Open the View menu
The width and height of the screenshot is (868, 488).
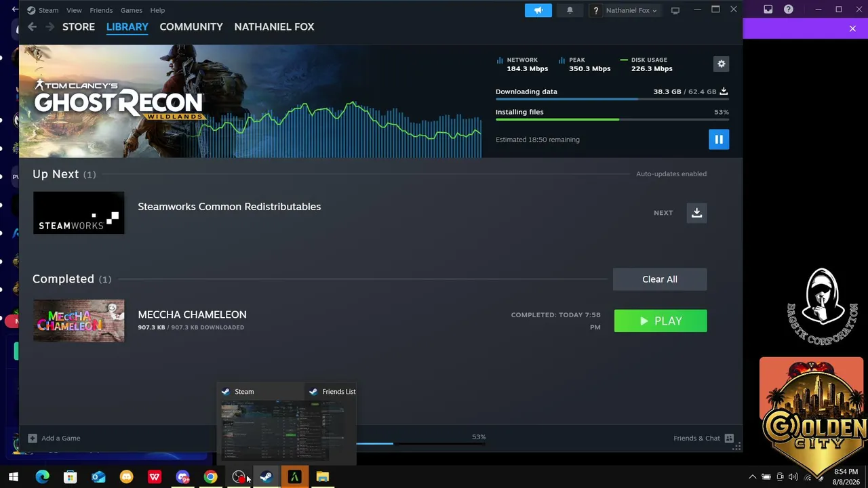pos(74,10)
